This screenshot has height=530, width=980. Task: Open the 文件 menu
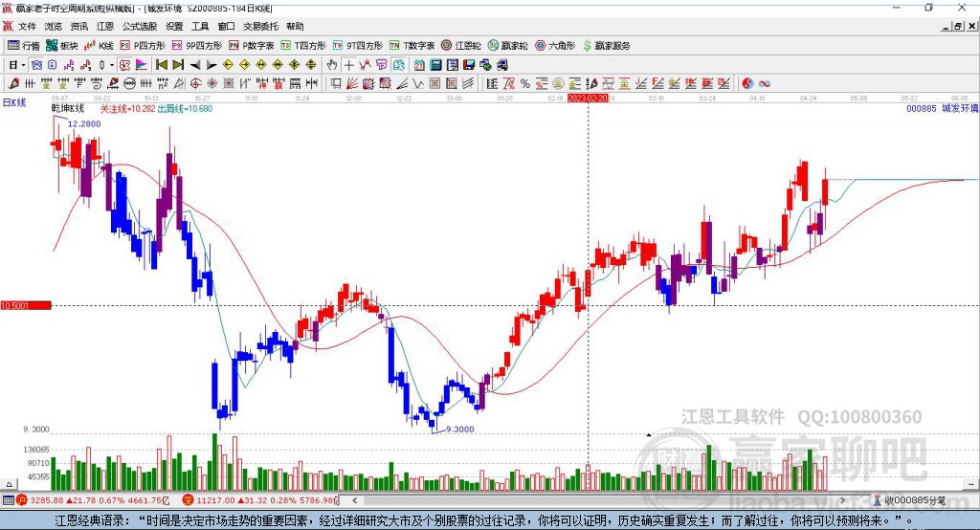(x=28, y=26)
